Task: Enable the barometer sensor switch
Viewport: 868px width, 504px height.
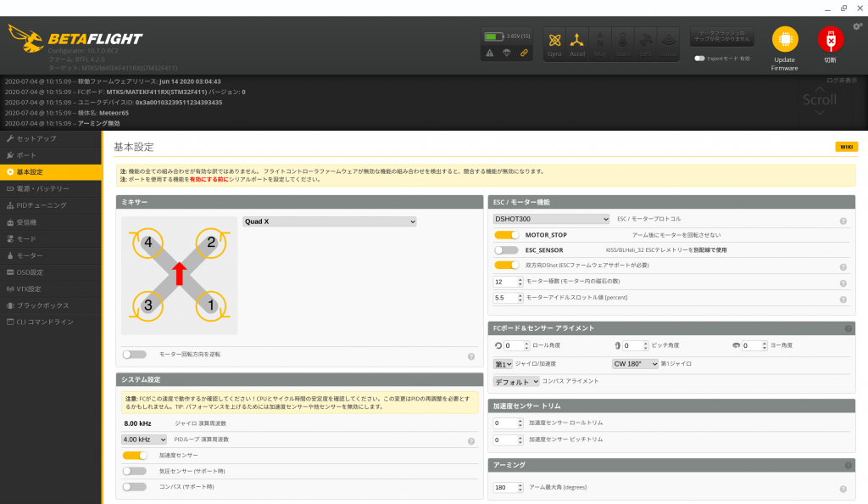Action: [x=135, y=471]
